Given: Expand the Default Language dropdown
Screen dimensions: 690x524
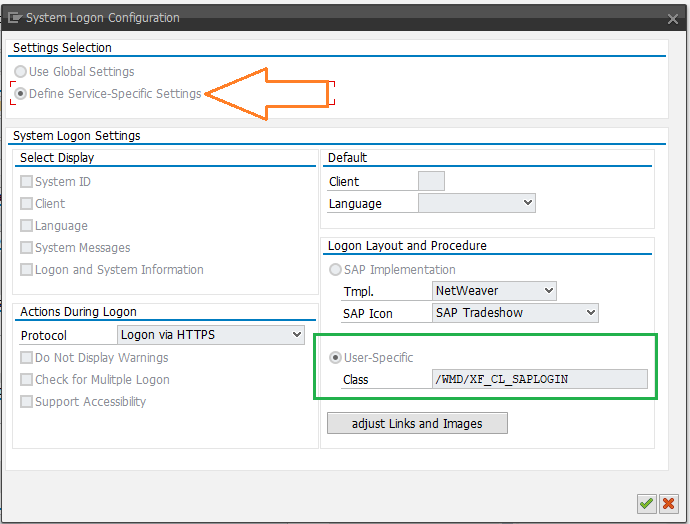Looking at the screenshot, I should 476,203.
